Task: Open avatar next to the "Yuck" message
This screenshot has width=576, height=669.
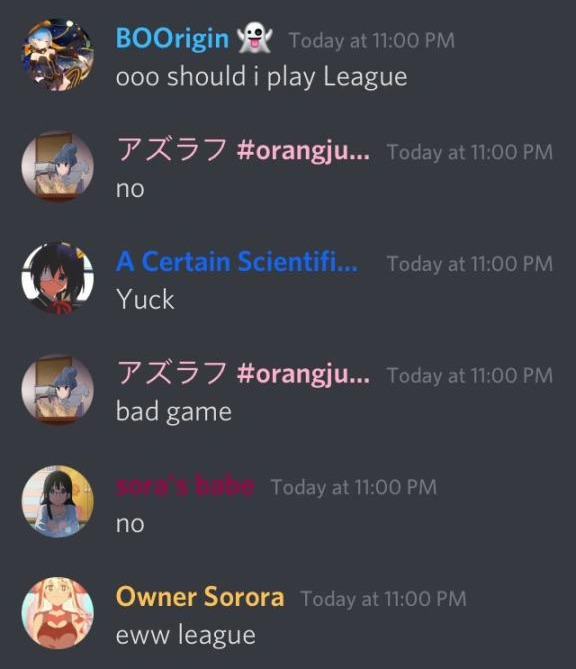Action: coord(58,278)
